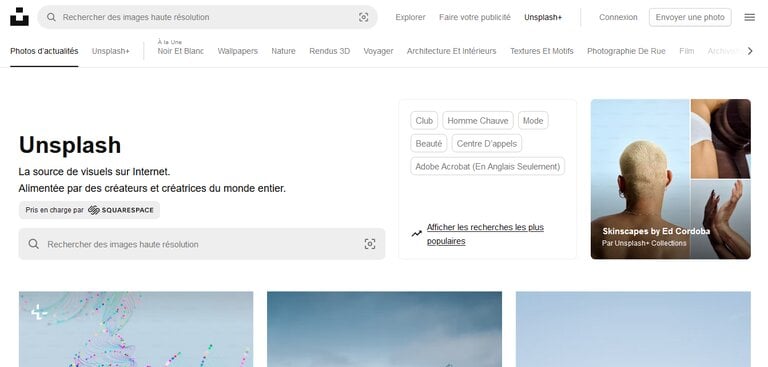The image size is (768, 367).
Task: Click the Adobe Acrobat search tag
Action: pos(488,167)
